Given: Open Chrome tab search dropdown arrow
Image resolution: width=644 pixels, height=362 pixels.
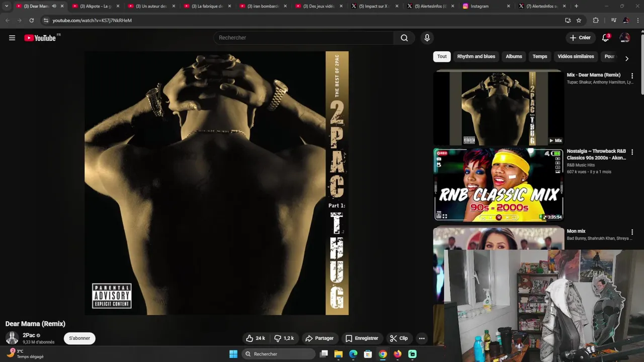Looking at the screenshot, I should click(x=7, y=6).
